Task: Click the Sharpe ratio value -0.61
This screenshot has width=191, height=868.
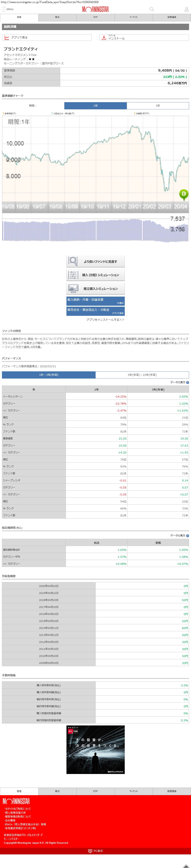Action: coord(123,480)
